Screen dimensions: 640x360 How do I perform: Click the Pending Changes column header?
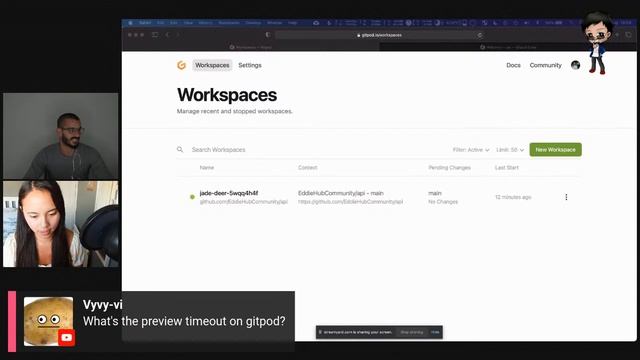tap(449, 167)
